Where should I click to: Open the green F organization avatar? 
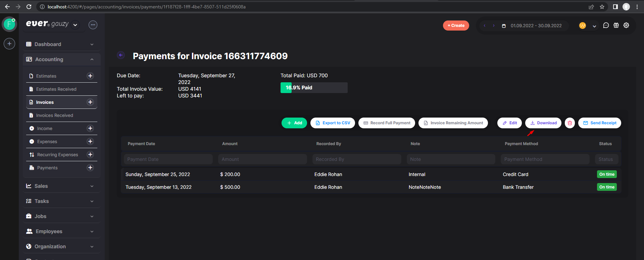[9, 24]
